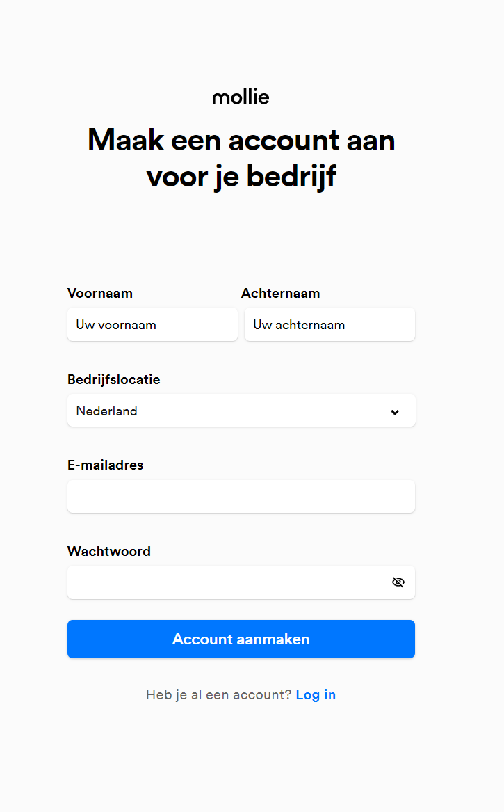This screenshot has width=504, height=812.
Task: Click the Wachtwoord label
Action: [x=108, y=551]
